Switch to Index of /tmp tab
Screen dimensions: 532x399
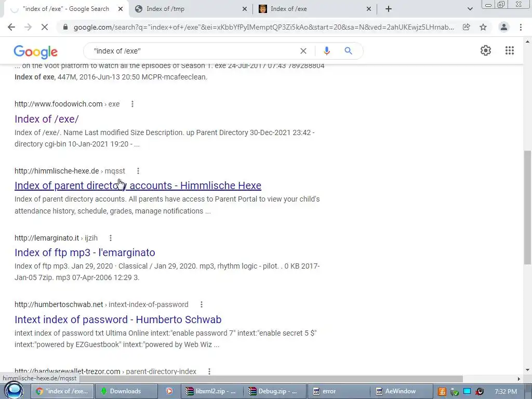pyautogui.click(x=190, y=9)
